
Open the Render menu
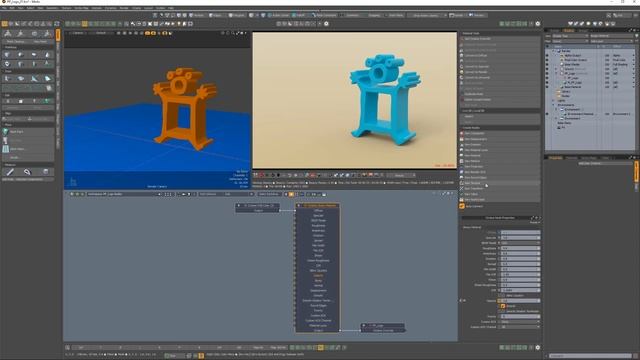(124, 8)
